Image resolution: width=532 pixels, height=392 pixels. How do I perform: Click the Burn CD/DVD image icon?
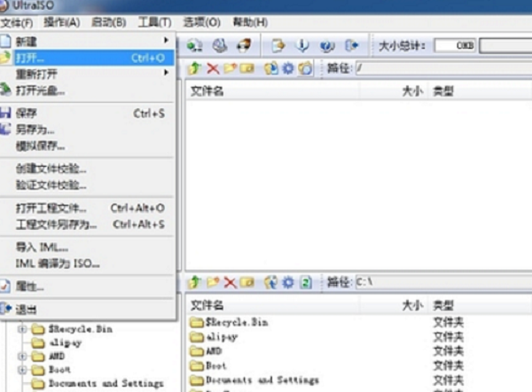[244, 45]
